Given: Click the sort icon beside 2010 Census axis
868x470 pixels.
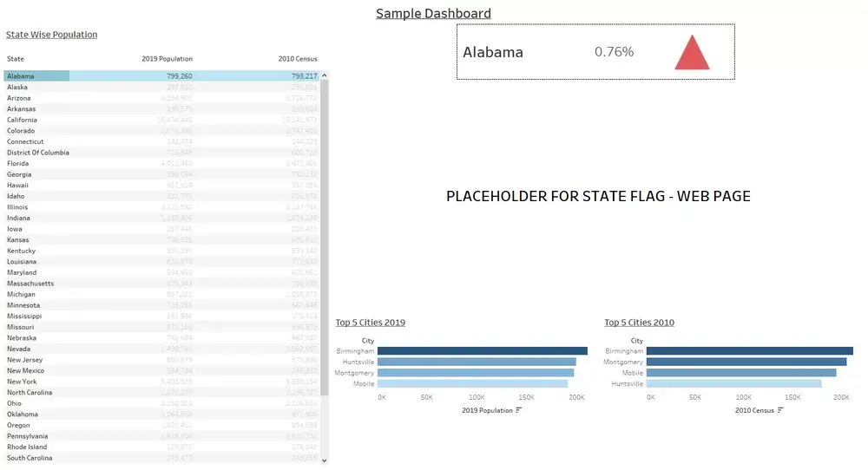Looking at the screenshot, I should [x=780, y=410].
